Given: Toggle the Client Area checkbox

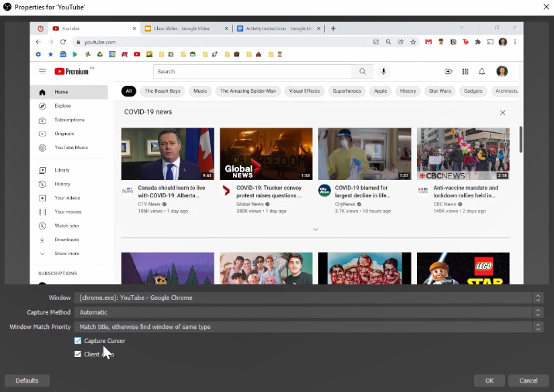Looking at the screenshot, I should [x=78, y=354].
